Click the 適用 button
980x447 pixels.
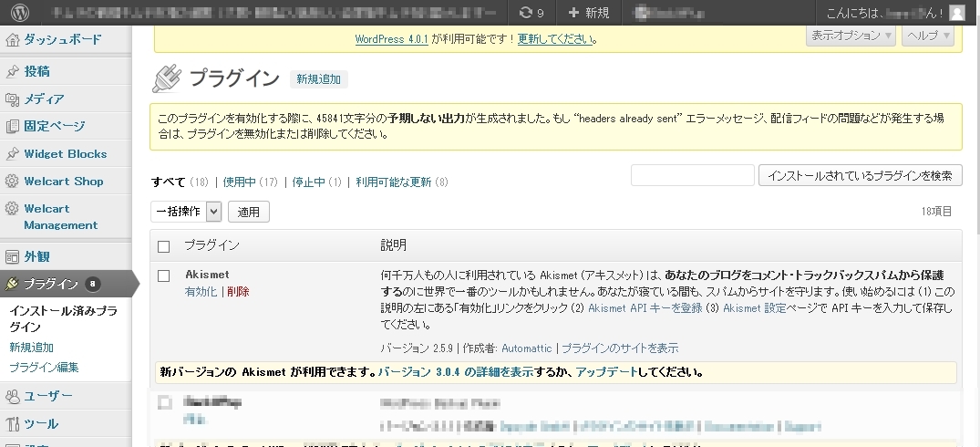pyautogui.click(x=249, y=212)
